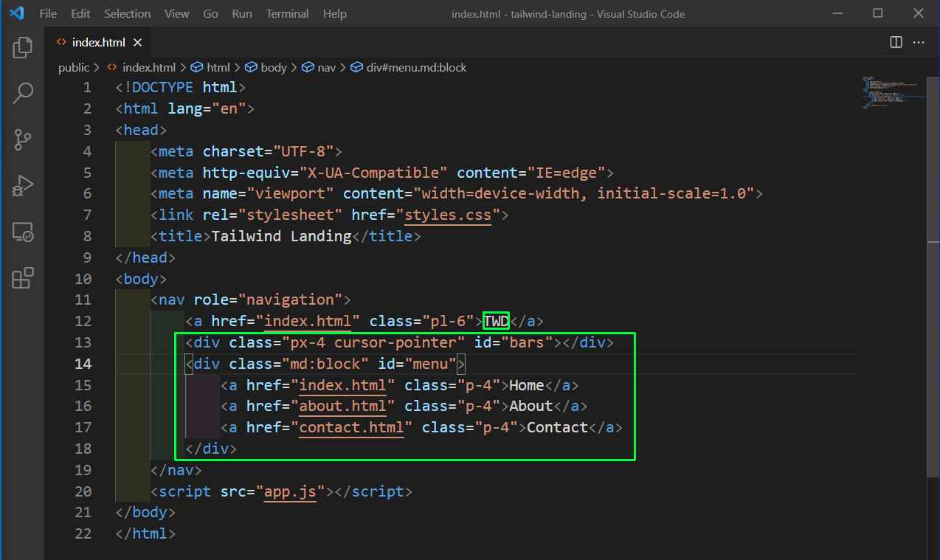This screenshot has width=940, height=560.
Task: Close the index.html tab
Action: coord(137,42)
